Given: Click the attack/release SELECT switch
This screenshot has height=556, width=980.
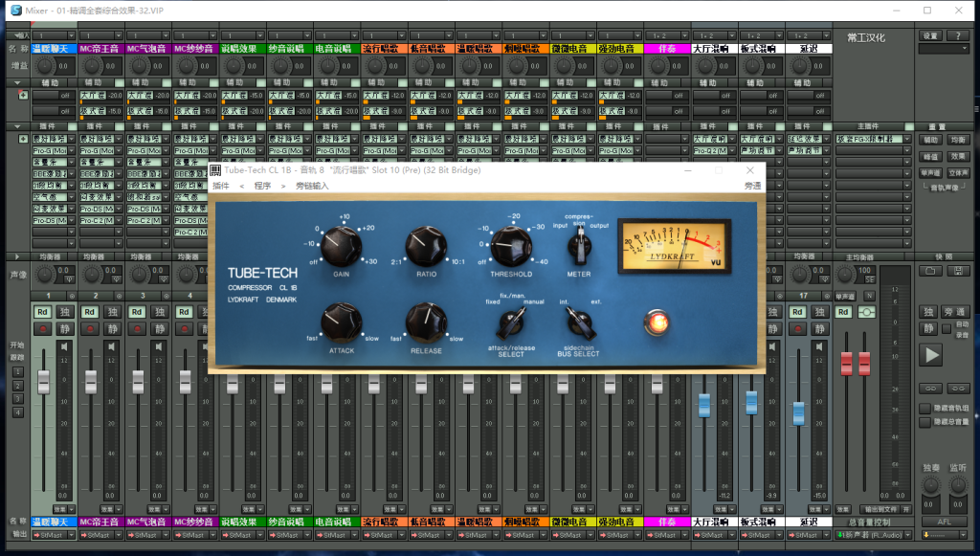Looking at the screenshot, I should pos(512,323).
